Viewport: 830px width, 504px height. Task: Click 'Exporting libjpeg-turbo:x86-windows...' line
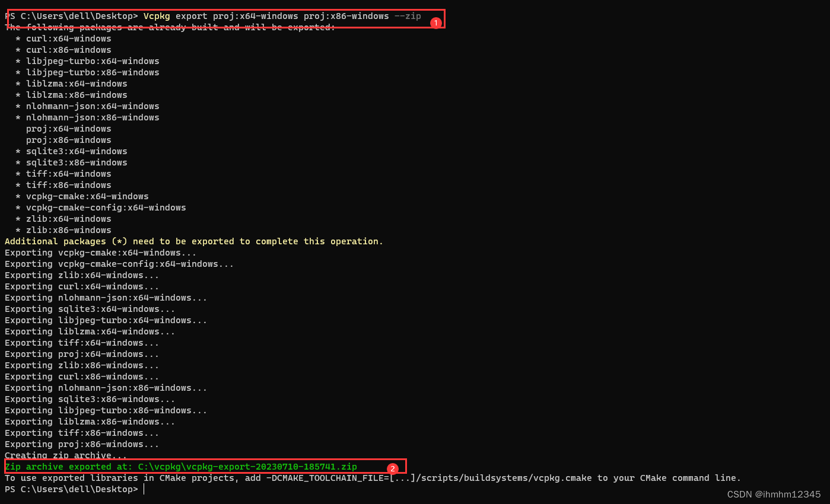point(106,410)
